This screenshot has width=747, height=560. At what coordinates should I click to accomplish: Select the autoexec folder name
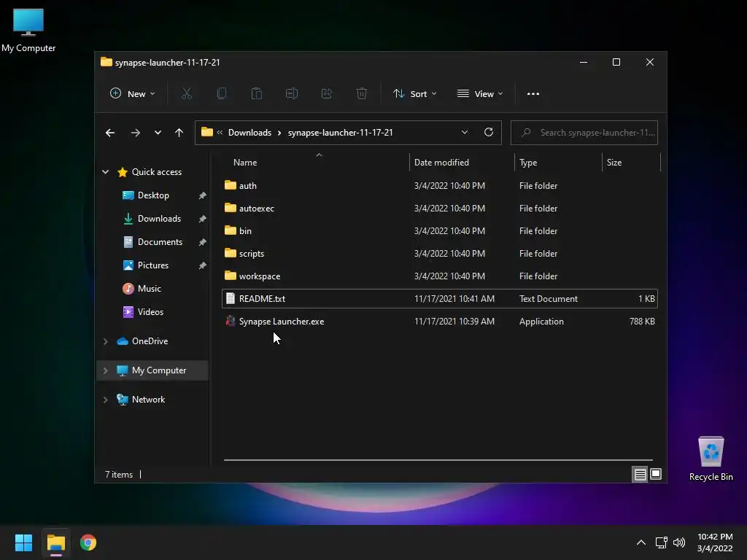coord(257,208)
